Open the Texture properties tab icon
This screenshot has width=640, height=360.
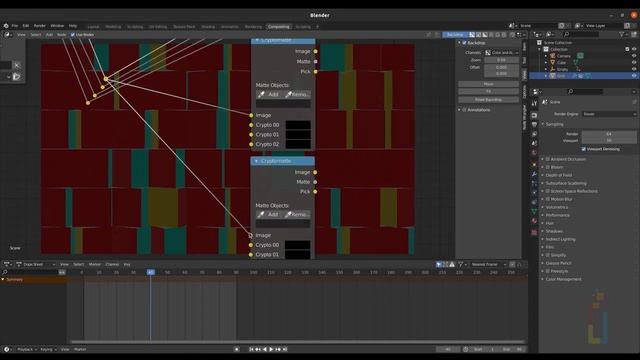[x=534, y=232]
